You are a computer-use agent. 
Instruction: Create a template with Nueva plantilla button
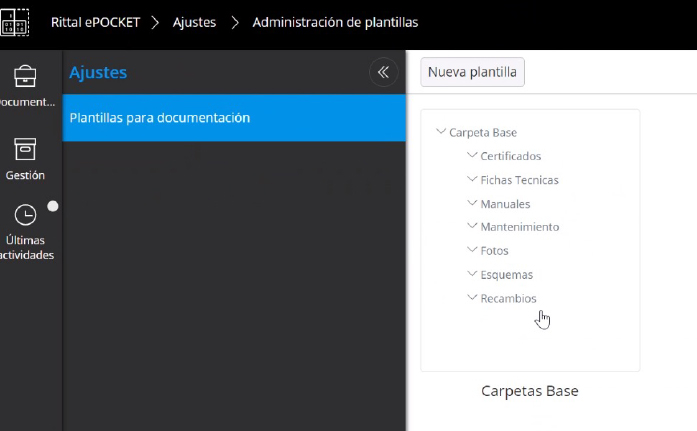click(x=472, y=72)
